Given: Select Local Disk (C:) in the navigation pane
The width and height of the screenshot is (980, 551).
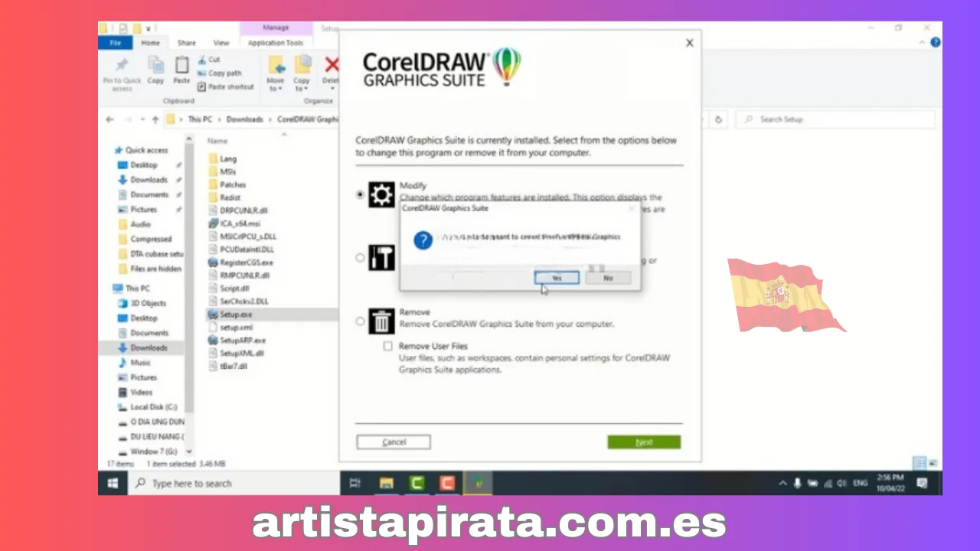Looking at the screenshot, I should 153,407.
